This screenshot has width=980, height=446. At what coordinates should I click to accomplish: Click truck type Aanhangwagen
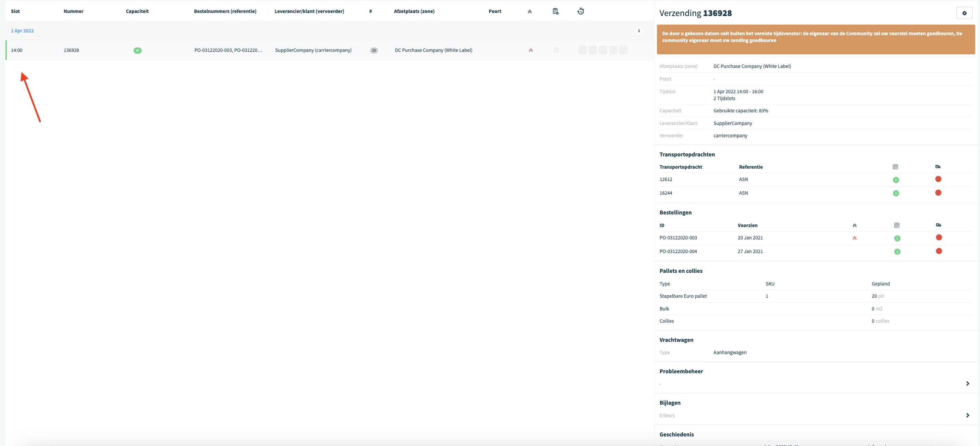(x=730, y=352)
